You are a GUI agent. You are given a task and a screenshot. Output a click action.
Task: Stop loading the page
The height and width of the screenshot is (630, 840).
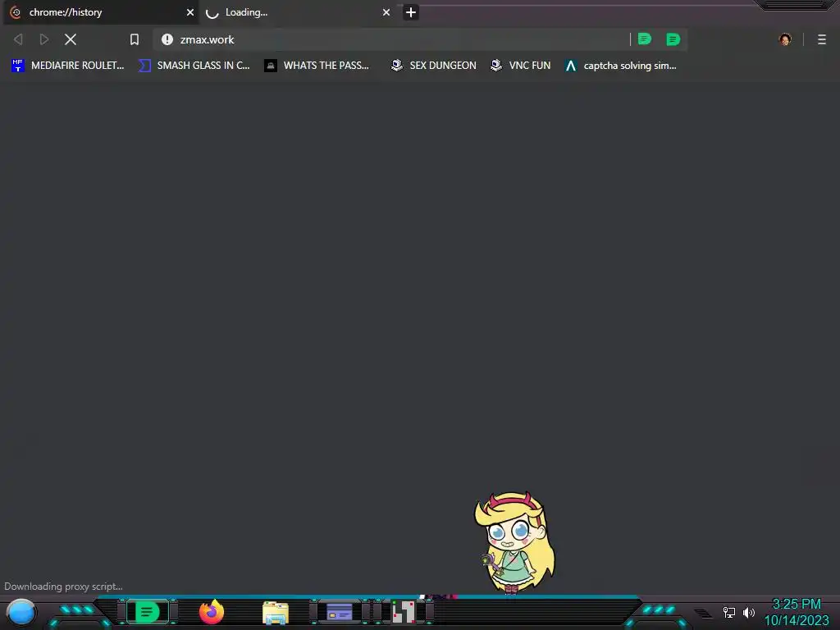point(71,39)
